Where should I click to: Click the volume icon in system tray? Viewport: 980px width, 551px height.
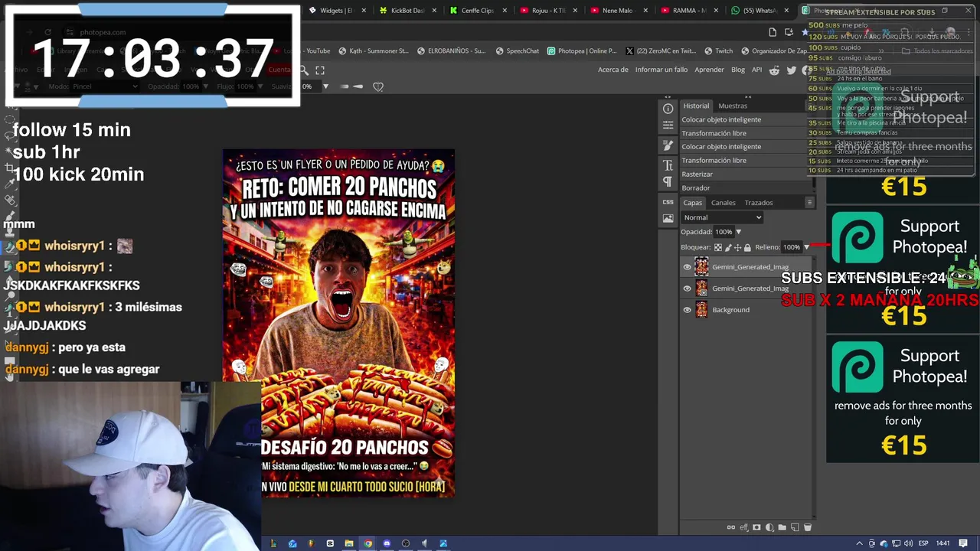(x=909, y=543)
